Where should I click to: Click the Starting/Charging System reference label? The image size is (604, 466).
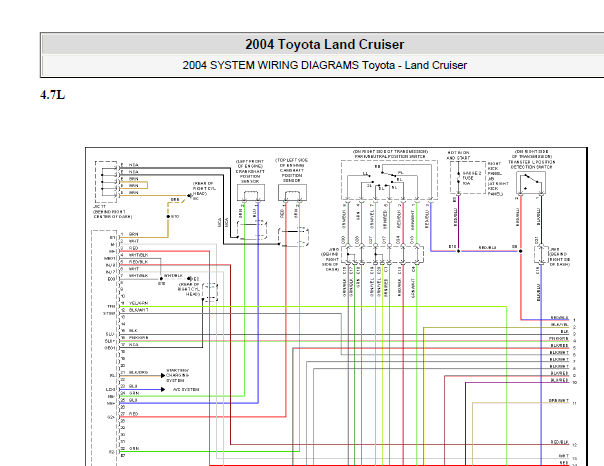[x=178, y=375]
